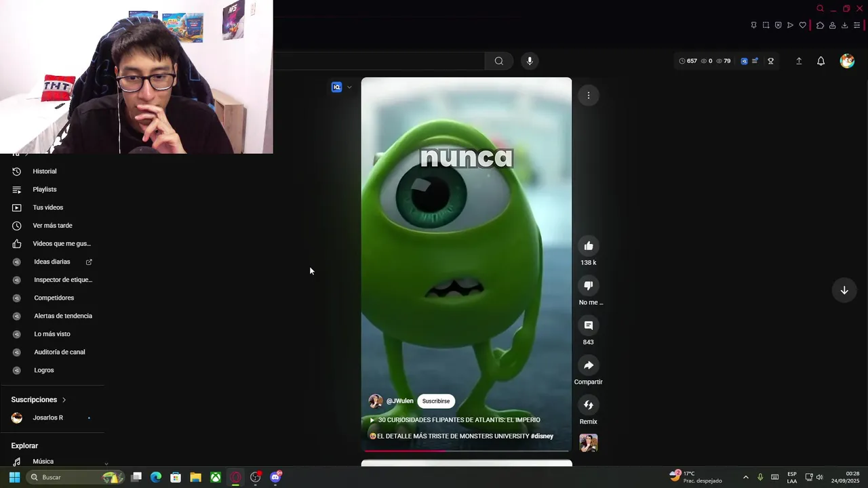
Task: Click the #disney hashtag
Action: 542,436
